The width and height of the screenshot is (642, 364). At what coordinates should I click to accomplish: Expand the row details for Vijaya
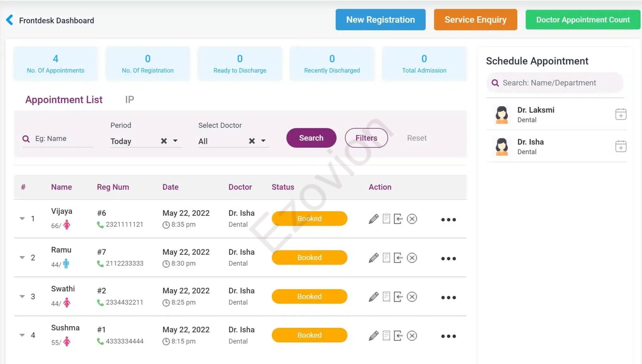click(22, 219)
